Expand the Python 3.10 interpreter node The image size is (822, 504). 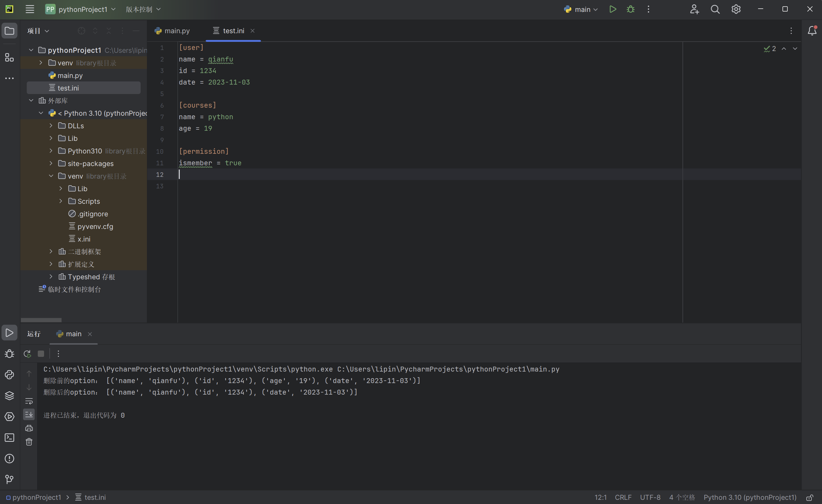tap(41, 113)
